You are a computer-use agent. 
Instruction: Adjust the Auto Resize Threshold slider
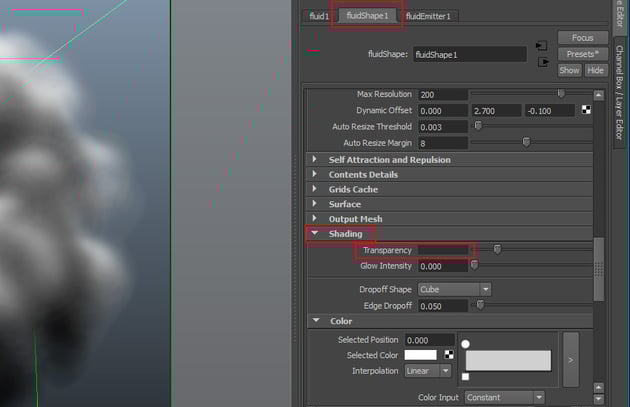(478, 126)
